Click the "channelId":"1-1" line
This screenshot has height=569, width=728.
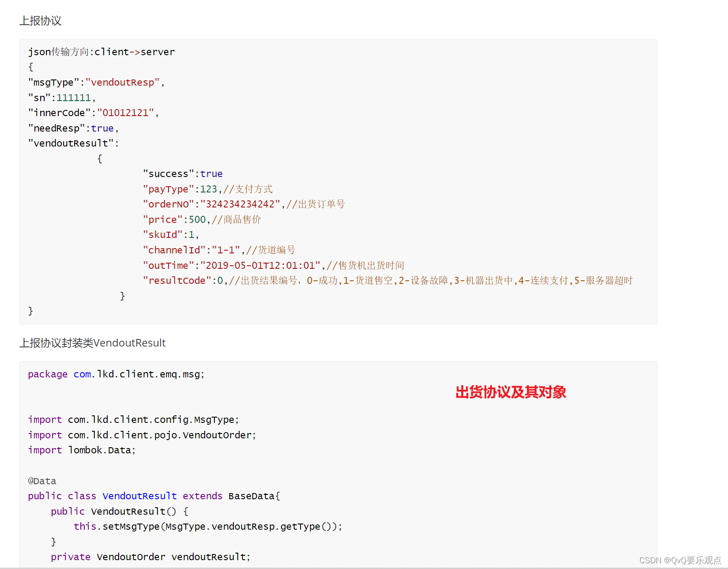tap(219, 250)
